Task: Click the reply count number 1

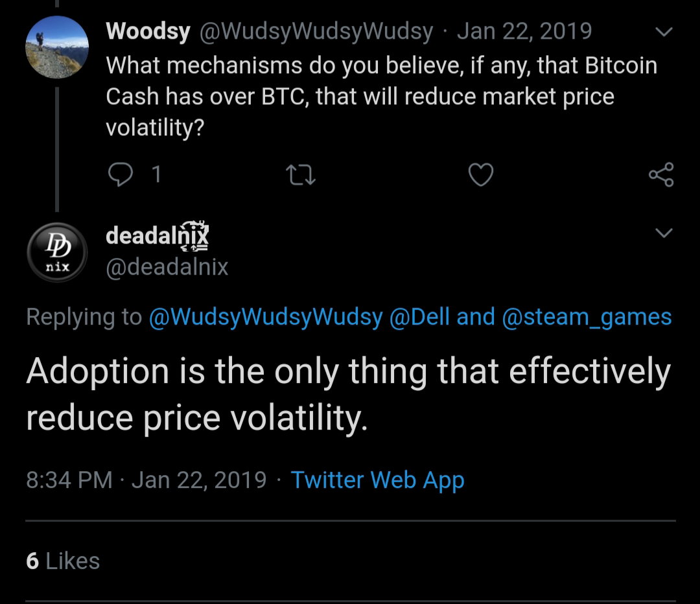Action: tap(156, 174)
